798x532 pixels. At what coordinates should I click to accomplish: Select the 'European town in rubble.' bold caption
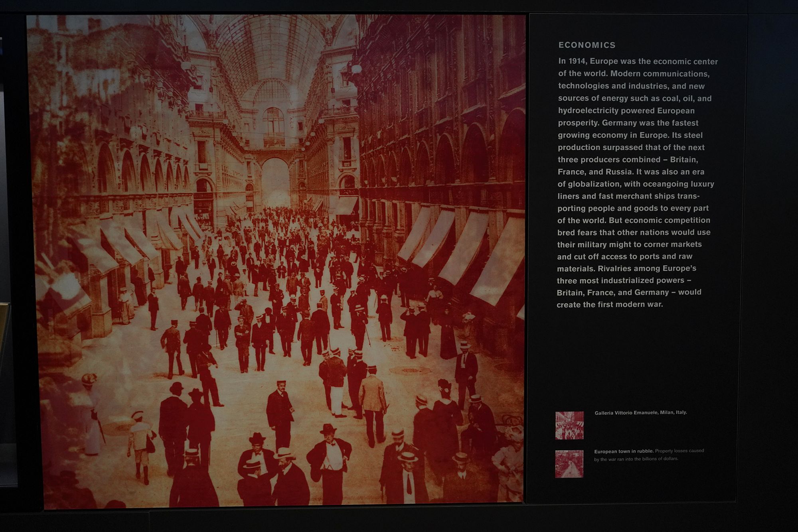click(x=623, y=451)
